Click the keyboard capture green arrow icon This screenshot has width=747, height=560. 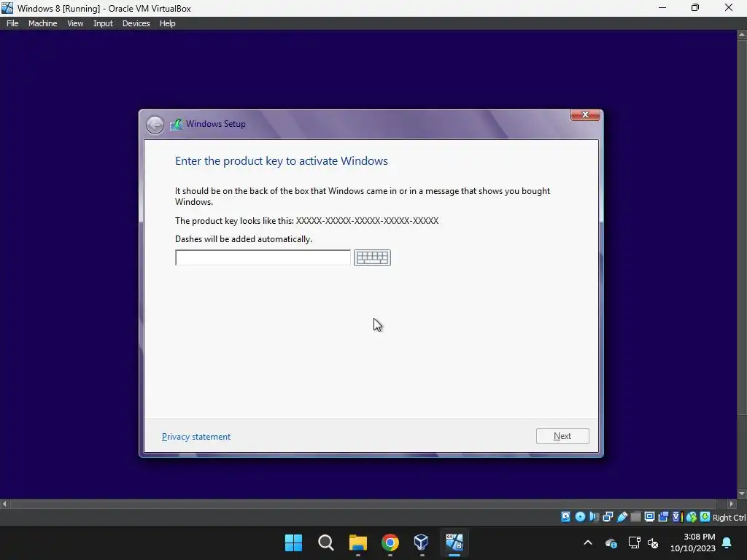[705, 517]
